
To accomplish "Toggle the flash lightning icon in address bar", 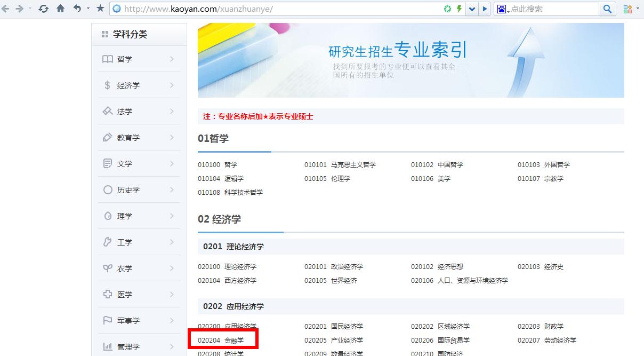I will pos(458,9).
